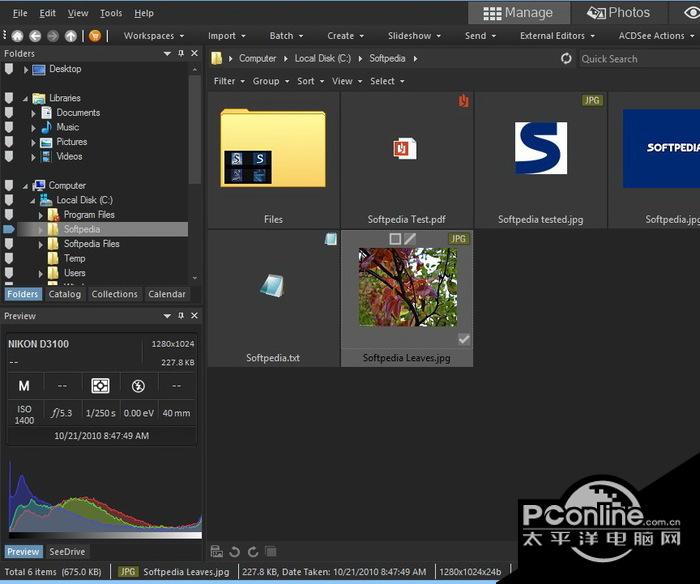The height and width of the screenshot is (584, 700).
Task: Open the File menu
Action: [20, 13]
